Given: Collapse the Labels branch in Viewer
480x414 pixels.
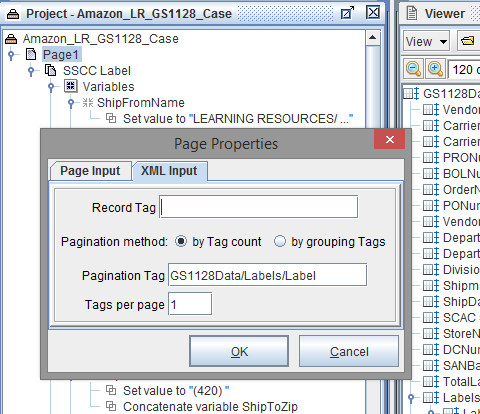Looking at the screenshot, I should 411,398.
